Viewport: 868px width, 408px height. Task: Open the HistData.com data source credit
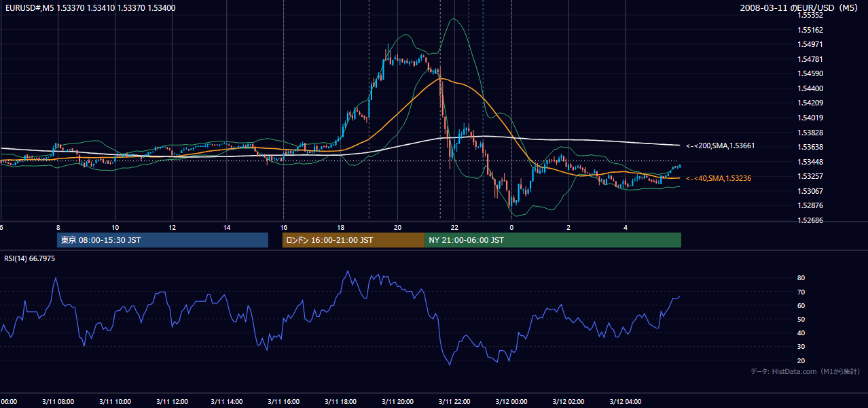click(806, 371)
